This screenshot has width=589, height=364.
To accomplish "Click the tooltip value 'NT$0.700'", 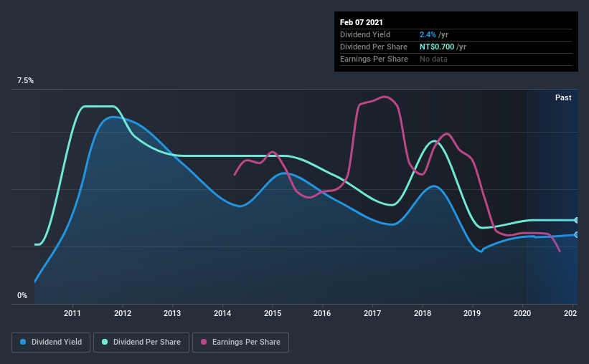I will [437, 47].
